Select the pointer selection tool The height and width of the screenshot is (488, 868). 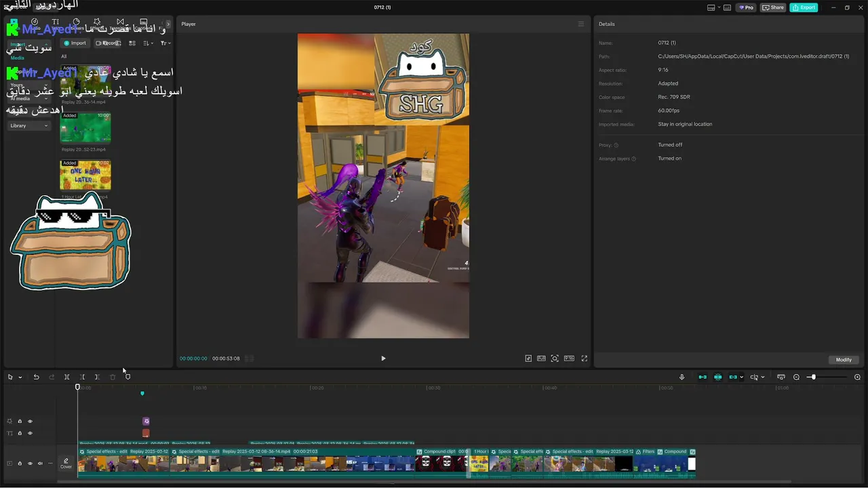(10, 377)
